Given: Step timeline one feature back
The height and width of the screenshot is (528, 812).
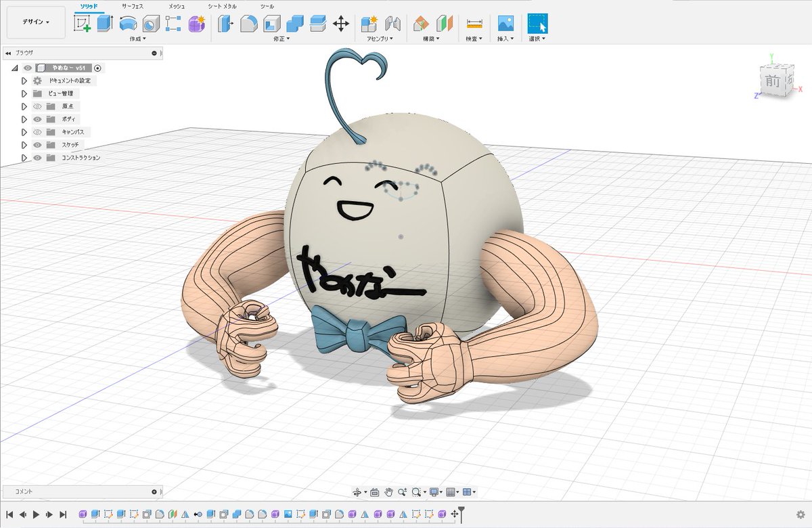Looking at the screenshot, I should (24, 514).
